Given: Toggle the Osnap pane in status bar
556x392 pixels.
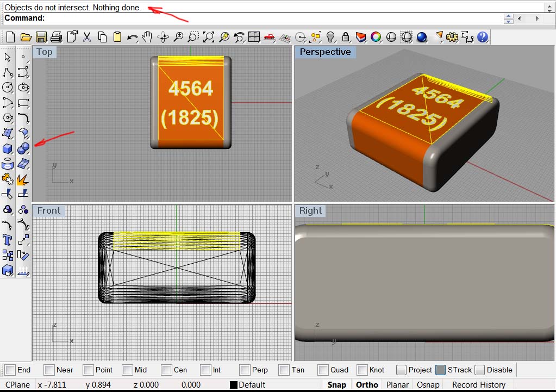Looking at the screenshot, I should [428, 385].
